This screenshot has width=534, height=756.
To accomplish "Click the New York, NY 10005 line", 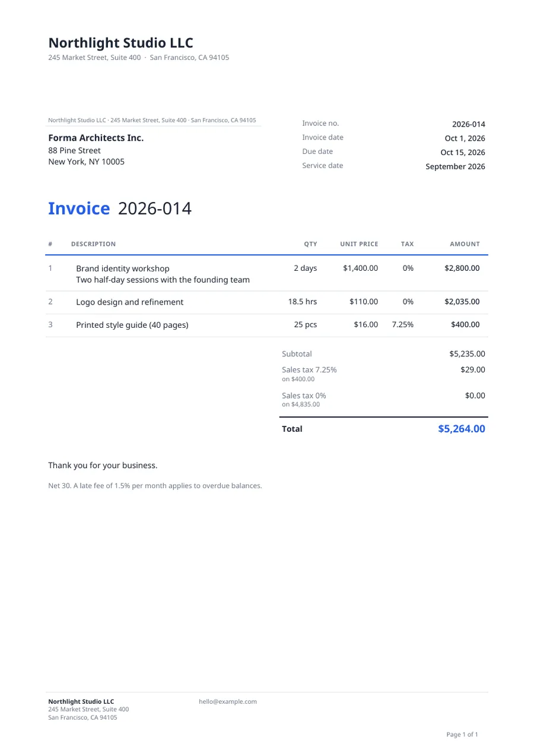I will pos(87,162).
